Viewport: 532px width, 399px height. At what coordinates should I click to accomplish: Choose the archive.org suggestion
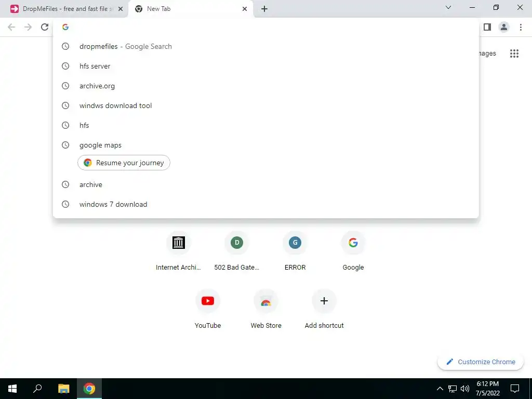tap(266, 86)
